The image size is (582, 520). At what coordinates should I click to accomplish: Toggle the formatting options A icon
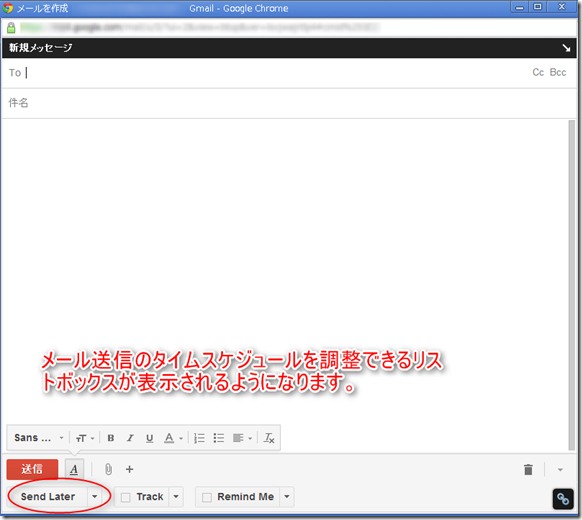[x=74, y=470]
